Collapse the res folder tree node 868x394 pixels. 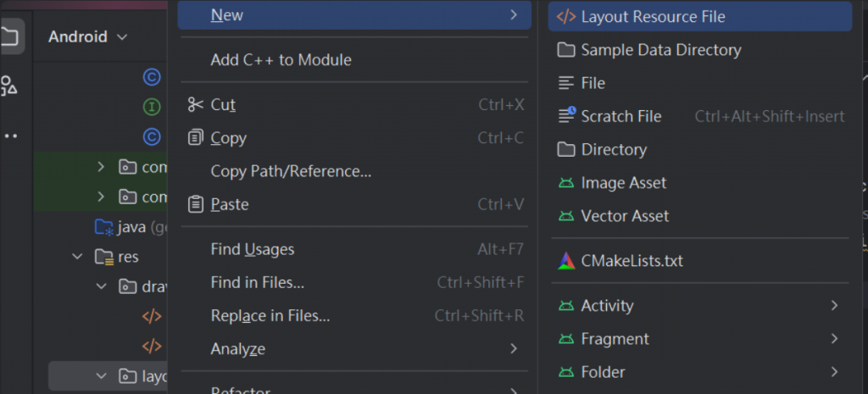78,256
